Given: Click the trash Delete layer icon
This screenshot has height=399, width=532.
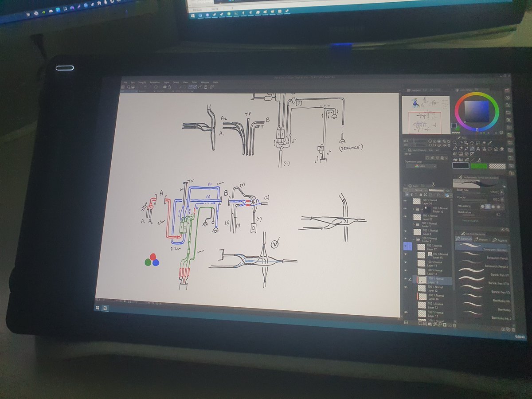Looking at the screenshot, I should (x=454, y=325).
